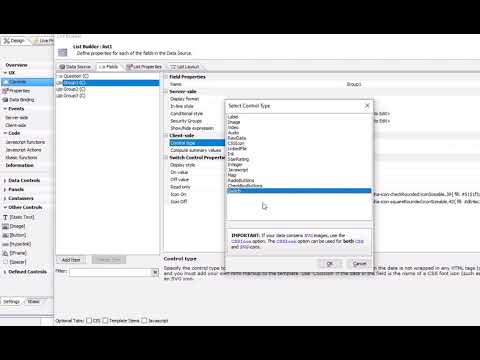Expand the Defined Controls section

coord(5,272)
